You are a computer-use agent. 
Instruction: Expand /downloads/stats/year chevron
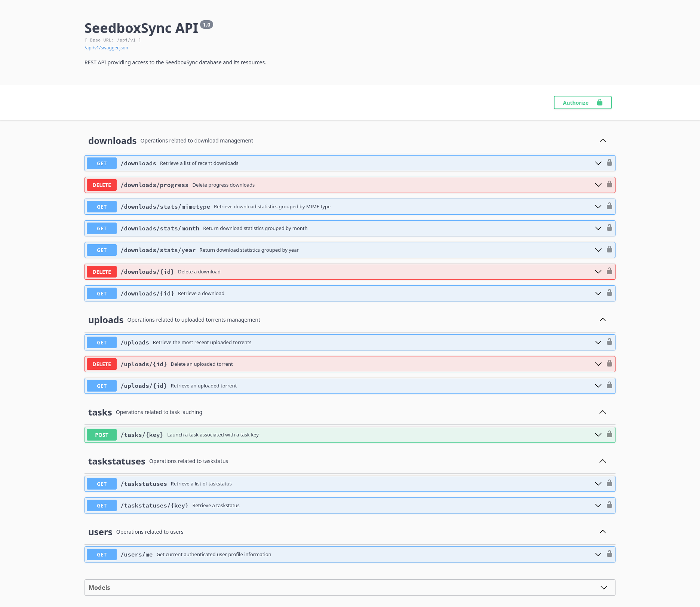coord(598,250)
